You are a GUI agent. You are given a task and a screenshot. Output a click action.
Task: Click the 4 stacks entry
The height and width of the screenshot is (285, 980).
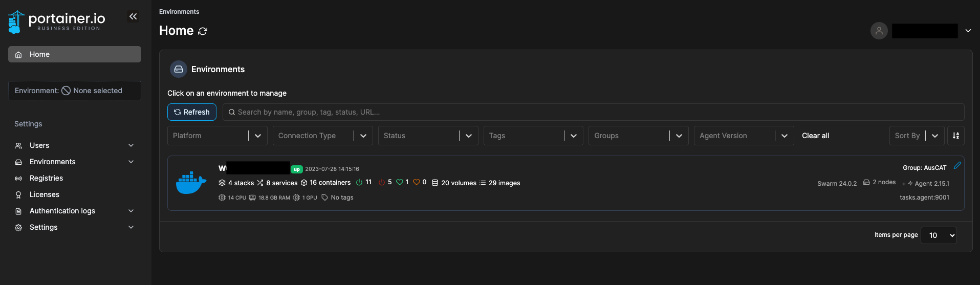pos(236,183)
